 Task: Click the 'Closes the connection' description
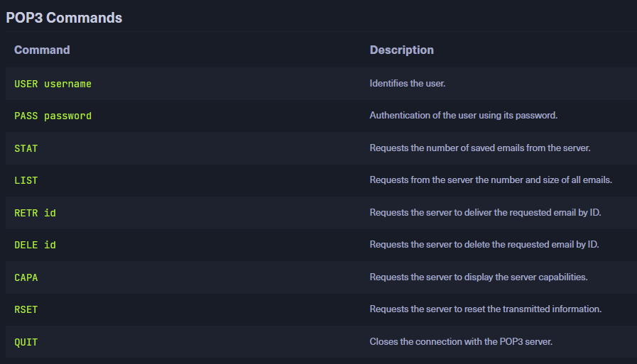[x=460, y=342]
